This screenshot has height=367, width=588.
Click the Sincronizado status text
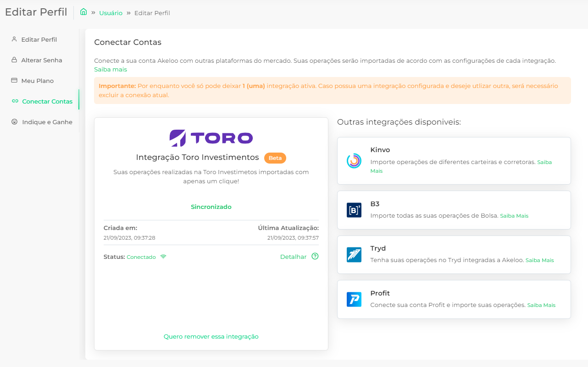pyautogui.click(x=211, y=207)
